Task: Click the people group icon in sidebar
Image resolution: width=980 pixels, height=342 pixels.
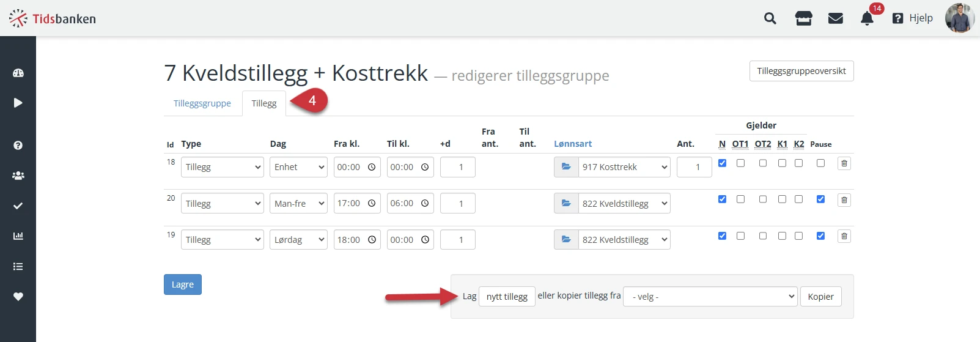Action: click(18, 176)
